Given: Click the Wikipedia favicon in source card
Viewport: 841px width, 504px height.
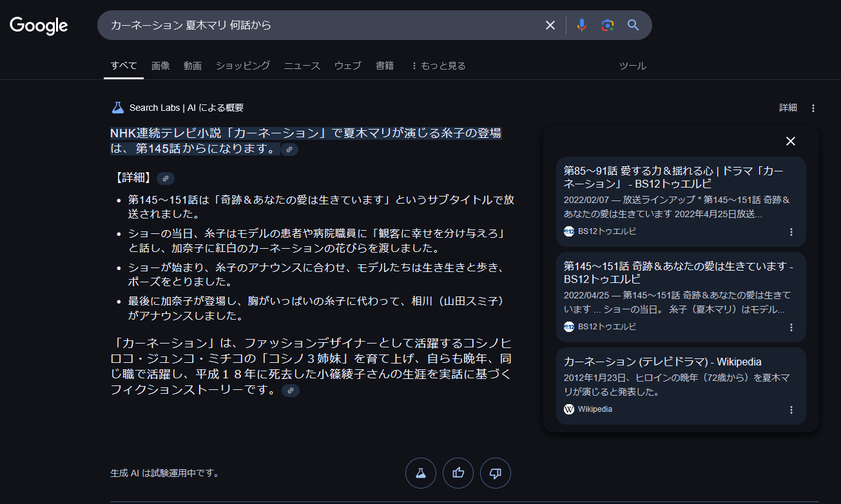Looking at the screenshot, I should (x=569, y=409).
